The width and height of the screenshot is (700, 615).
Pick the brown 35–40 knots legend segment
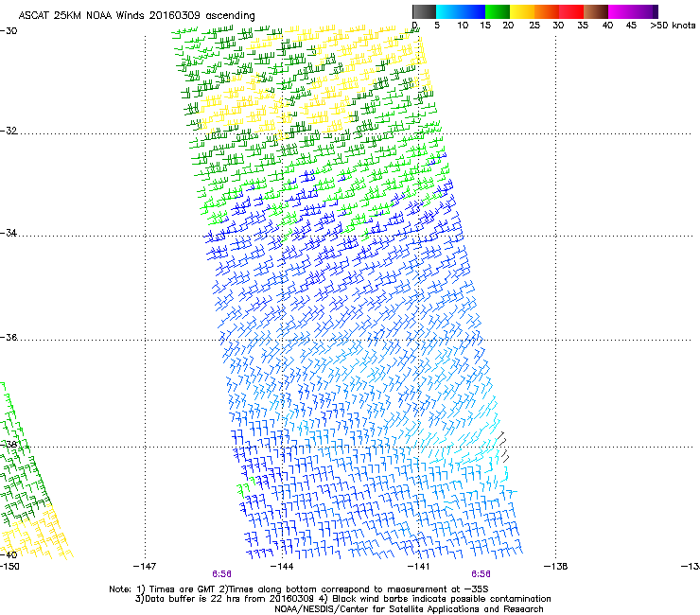coord(596,11)
